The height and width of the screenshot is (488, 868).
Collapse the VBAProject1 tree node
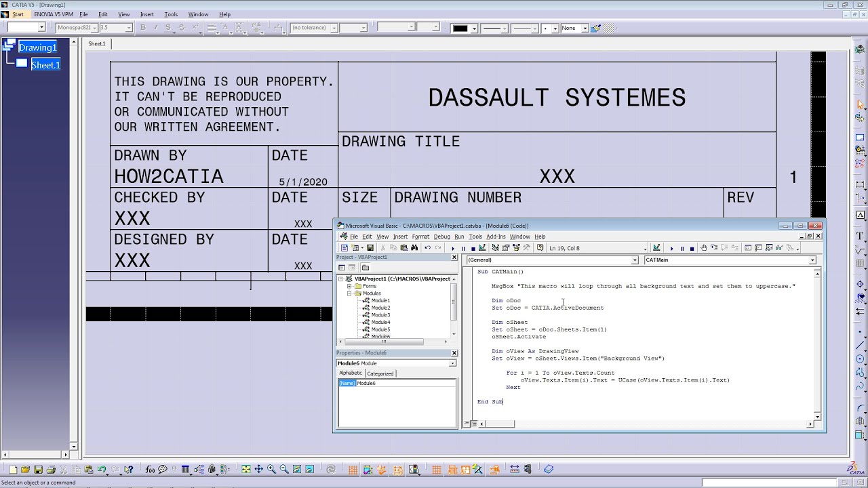341,279
